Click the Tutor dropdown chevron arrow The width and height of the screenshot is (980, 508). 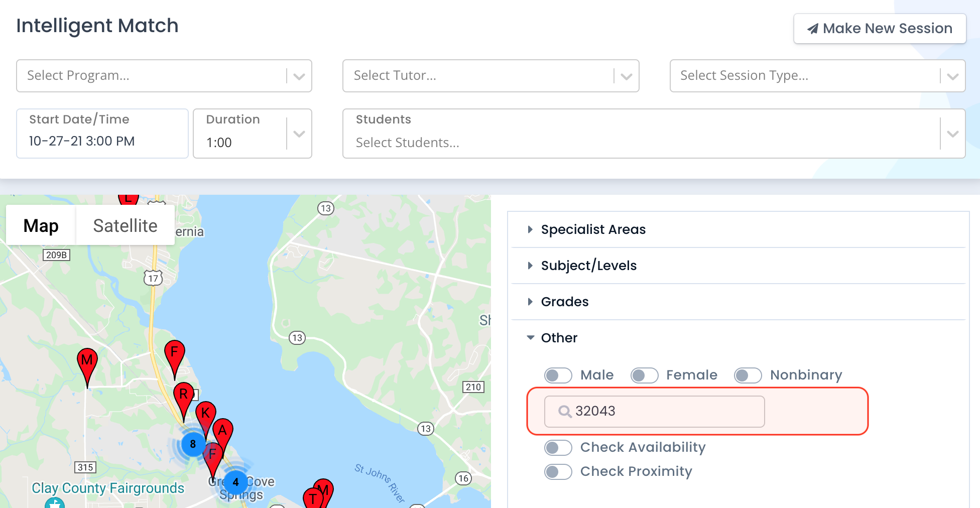coord(626,76)
